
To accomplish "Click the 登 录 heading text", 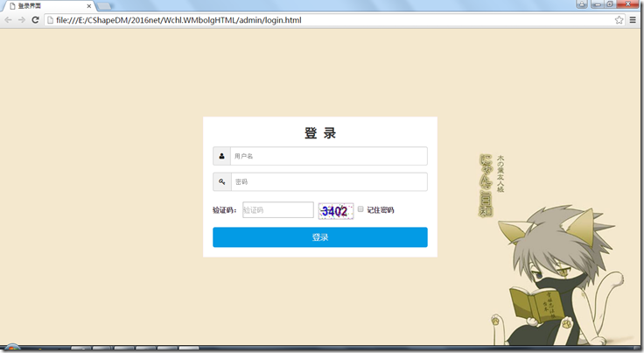I will (x=320, y=133).
